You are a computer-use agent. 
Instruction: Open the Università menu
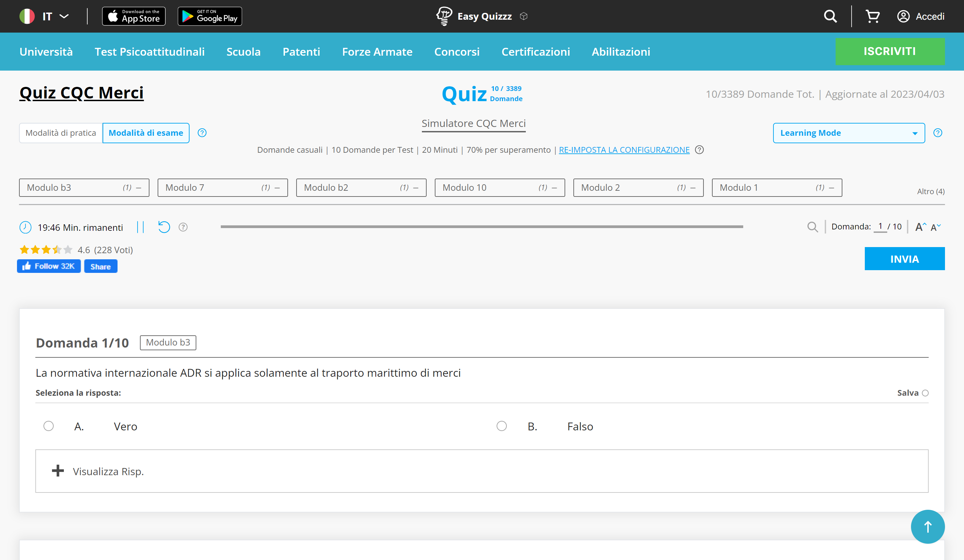(46, 52)
